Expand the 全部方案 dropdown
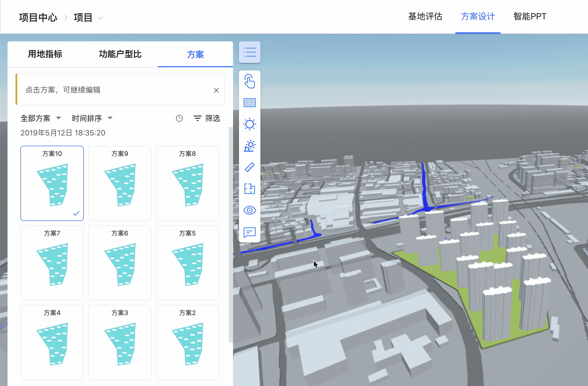 pos(41,118)
